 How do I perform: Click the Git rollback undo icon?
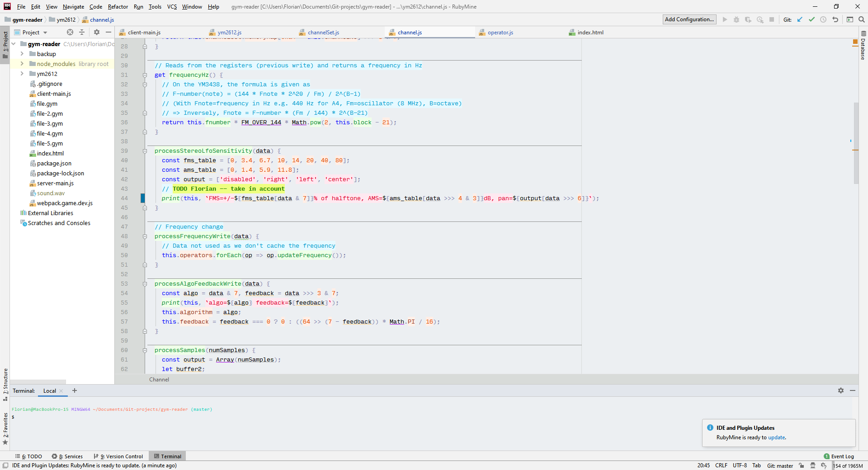[835, 19]
